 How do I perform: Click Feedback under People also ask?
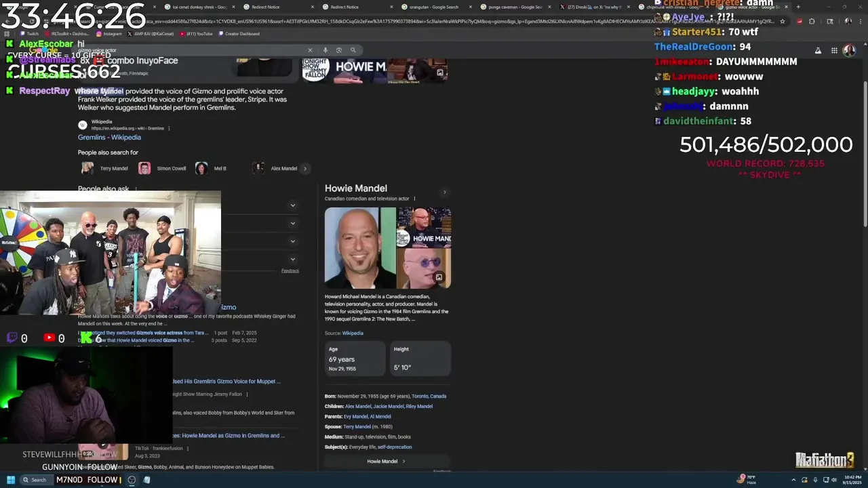pos(290,270)
